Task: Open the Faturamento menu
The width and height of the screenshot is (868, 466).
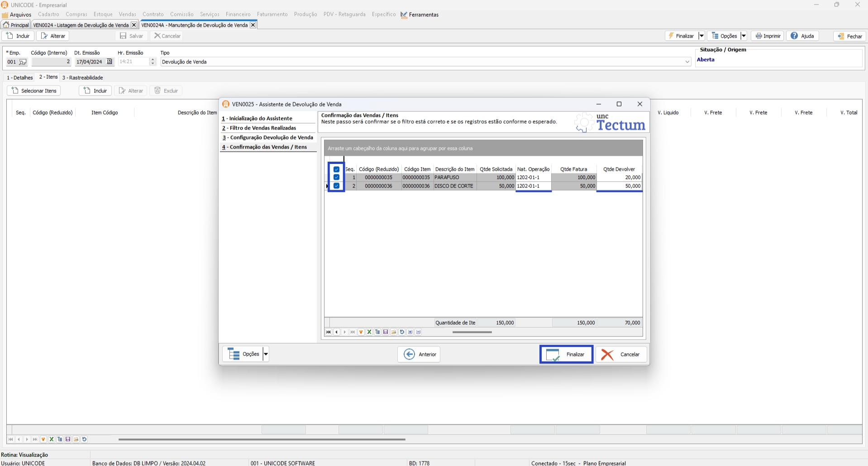Action: tap(272, 14)
